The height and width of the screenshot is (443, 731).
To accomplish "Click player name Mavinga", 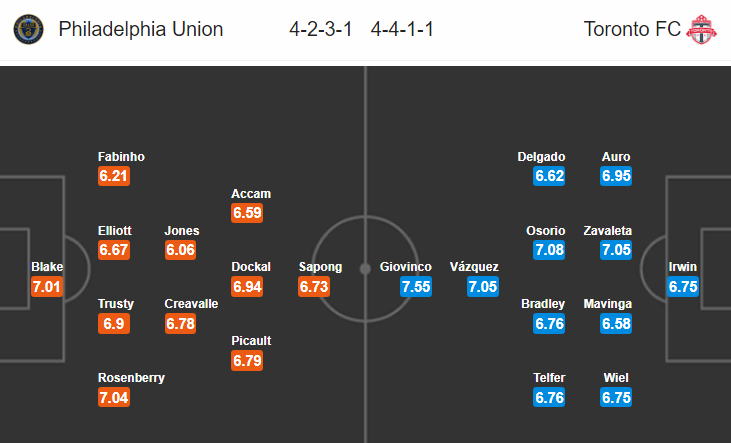I will pos(607,304).
